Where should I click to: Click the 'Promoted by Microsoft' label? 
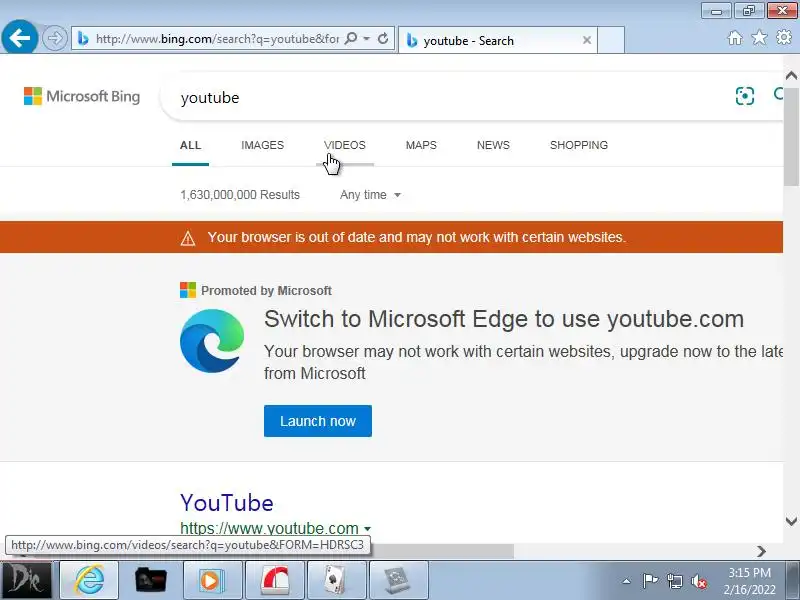266,290
